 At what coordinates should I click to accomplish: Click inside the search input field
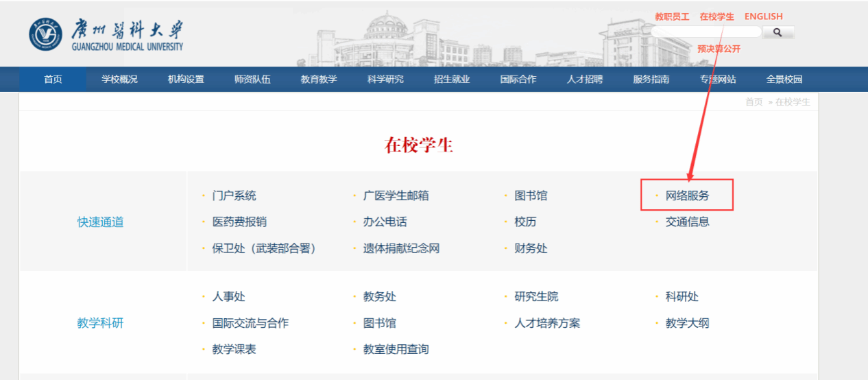coord(706,32)
